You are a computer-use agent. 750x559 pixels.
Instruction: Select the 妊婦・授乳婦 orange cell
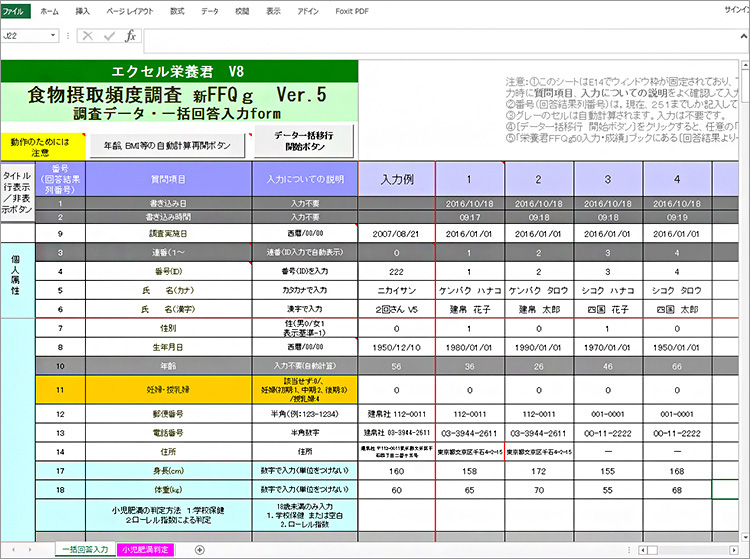pyautogui.click(x=168, y=390)
